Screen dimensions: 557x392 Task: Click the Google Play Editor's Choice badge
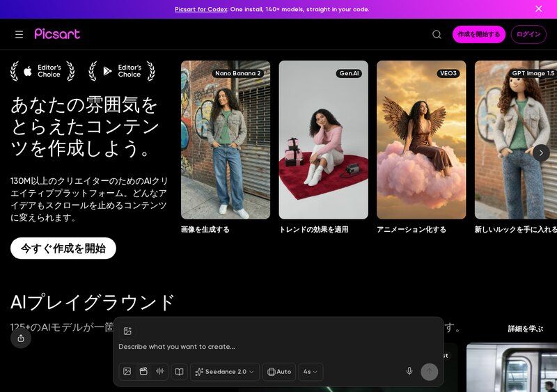click(x=122, y=71)
